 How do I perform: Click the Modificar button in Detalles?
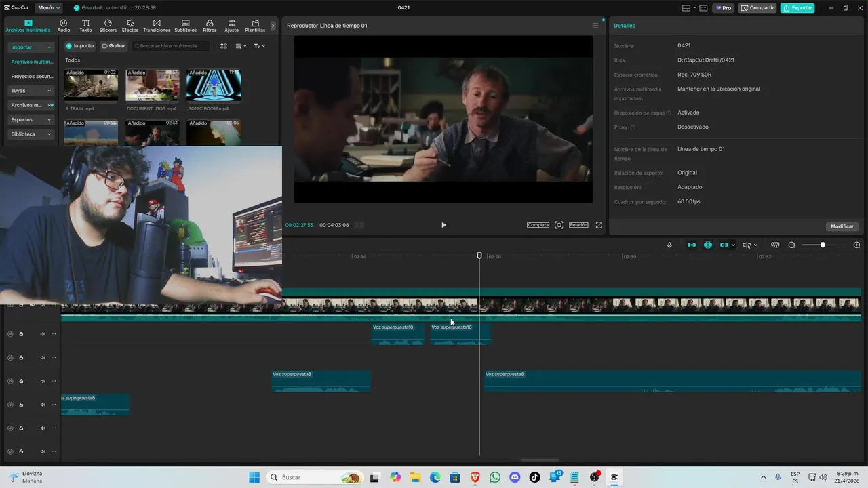coord(842,226)
